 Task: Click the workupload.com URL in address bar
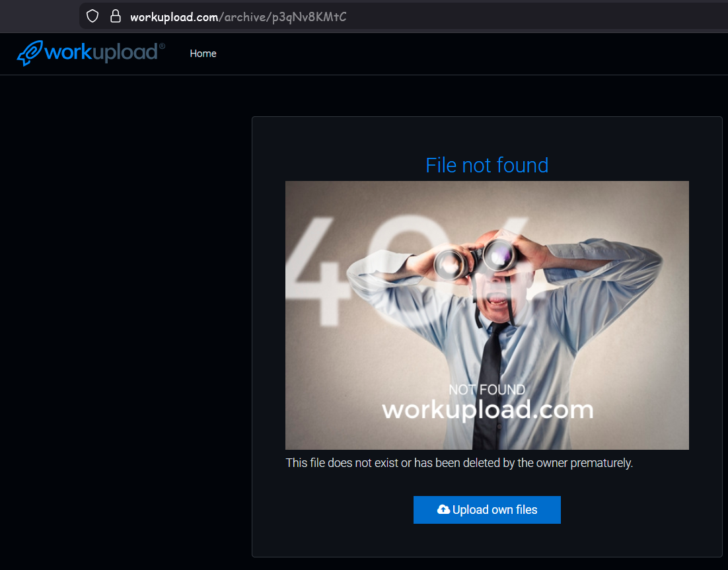(238, 17)
